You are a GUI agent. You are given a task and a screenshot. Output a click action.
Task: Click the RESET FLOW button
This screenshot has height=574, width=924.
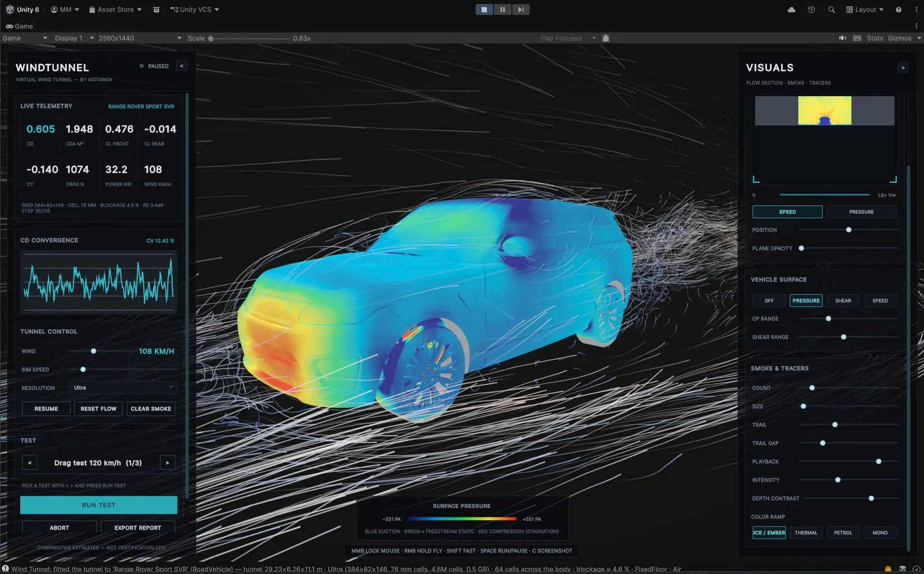98,409
